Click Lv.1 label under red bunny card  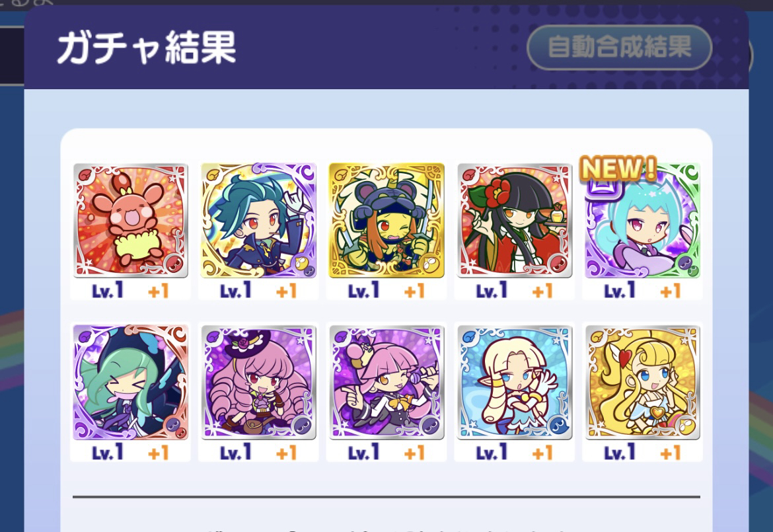click(x=108, y=290)
